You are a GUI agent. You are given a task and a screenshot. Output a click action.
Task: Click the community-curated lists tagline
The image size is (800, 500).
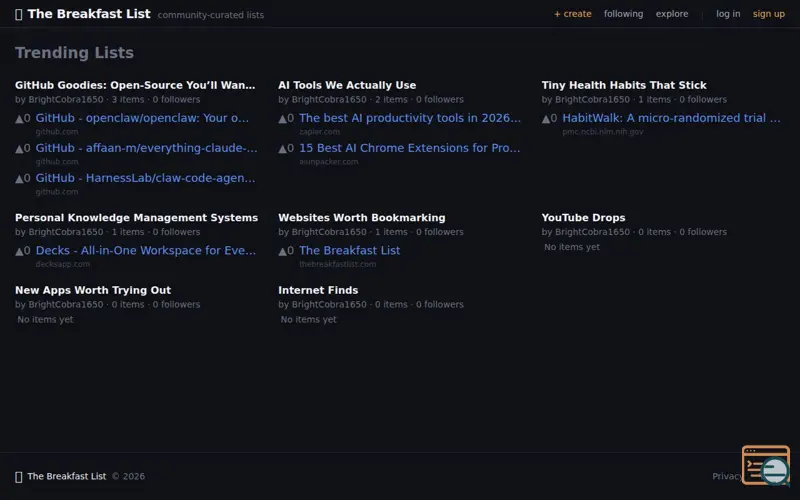[x=211, y=15]
